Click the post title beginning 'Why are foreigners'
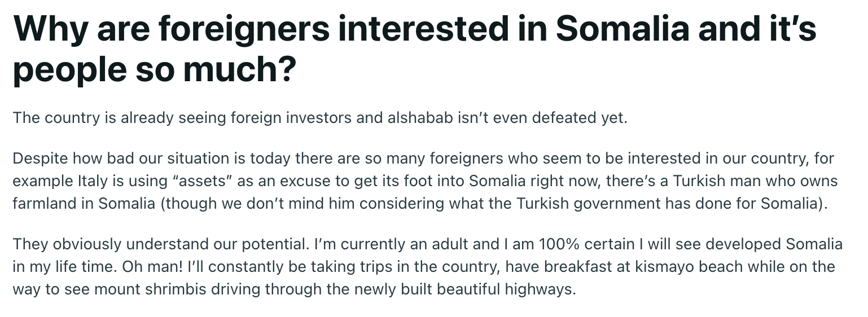The height and width of the screenshot is (317, 868). point(414,50)
